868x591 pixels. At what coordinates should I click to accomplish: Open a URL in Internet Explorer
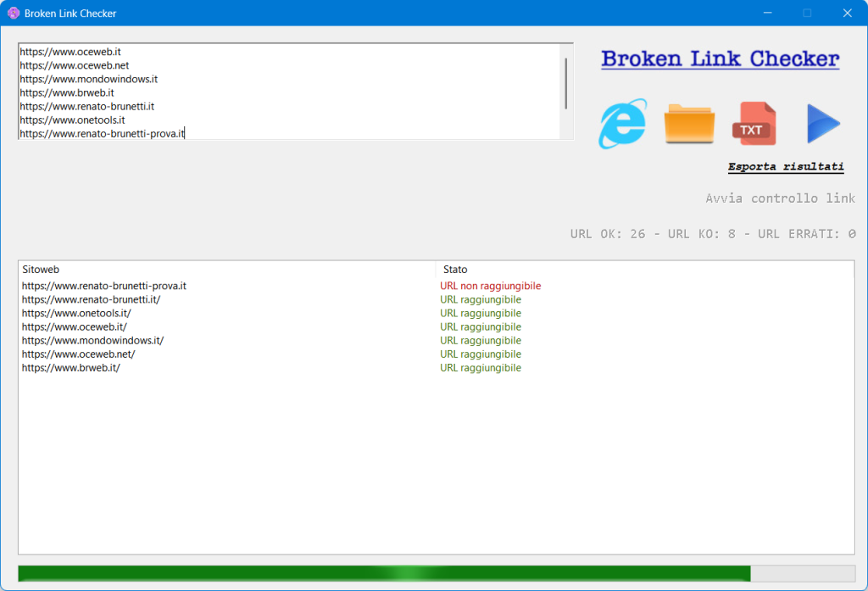[623, 124]
